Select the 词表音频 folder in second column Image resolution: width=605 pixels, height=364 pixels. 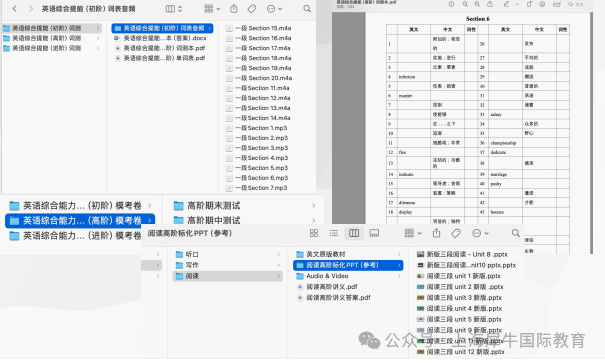pos(162,28)
